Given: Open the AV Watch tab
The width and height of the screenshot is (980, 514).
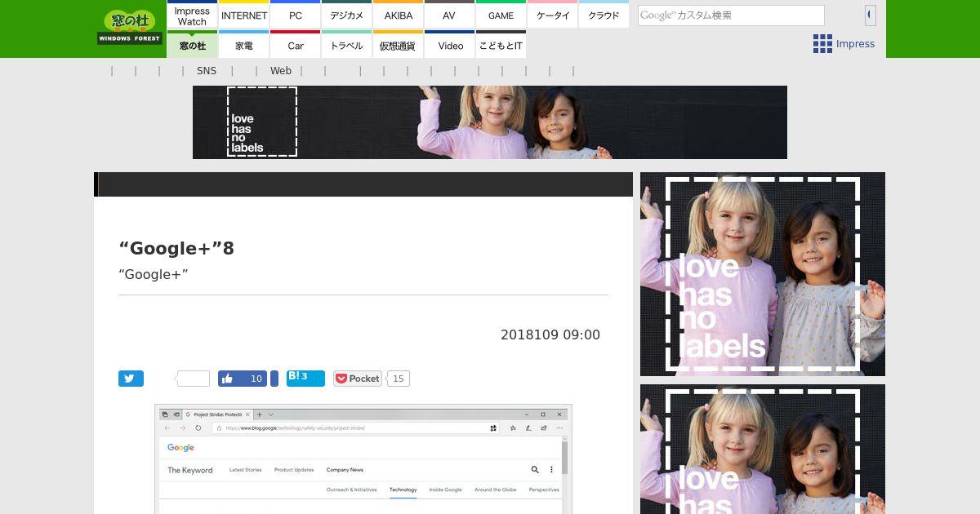Looking at the screenshot, I should tap(449, 15).
